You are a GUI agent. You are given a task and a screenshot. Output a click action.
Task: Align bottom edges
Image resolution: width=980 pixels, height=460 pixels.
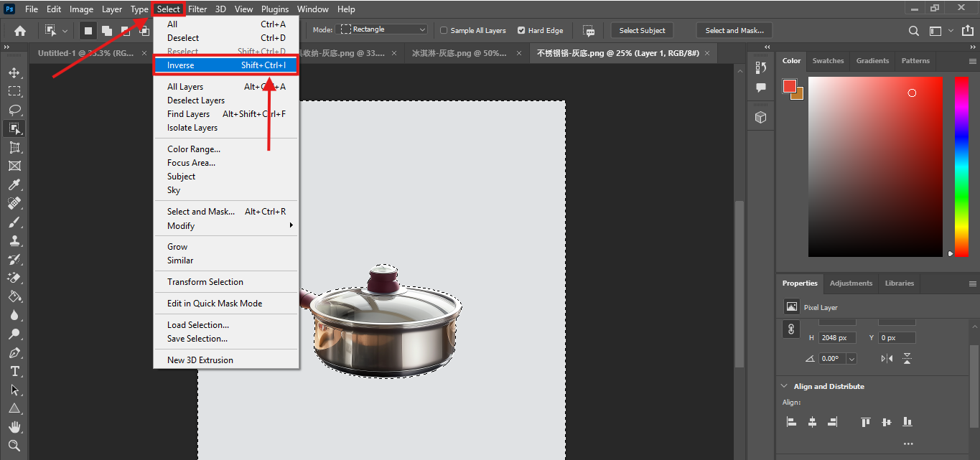pyautogui.click(x=907, y=422)
